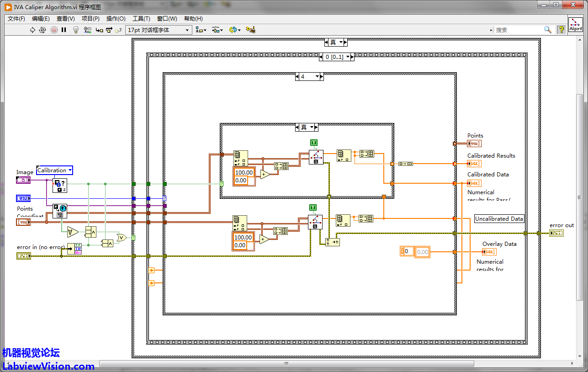588x372 pixels.
Task: Click the Step Over debugging icon
Action: [109, 30]
